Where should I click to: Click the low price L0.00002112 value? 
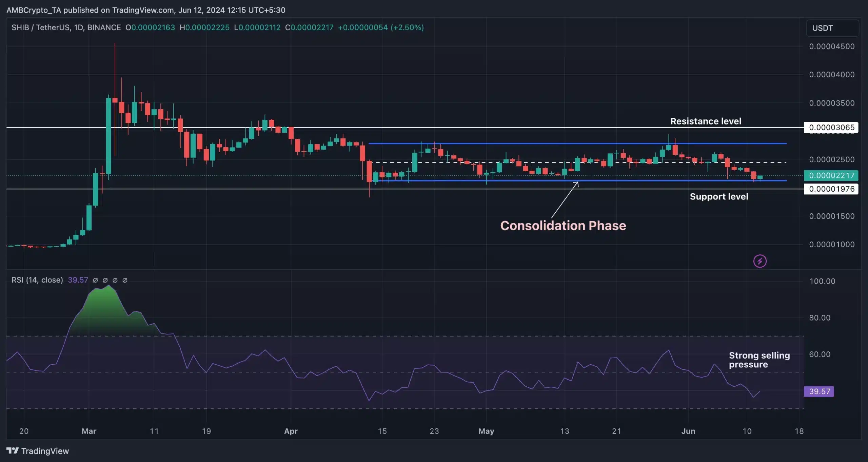257,27
